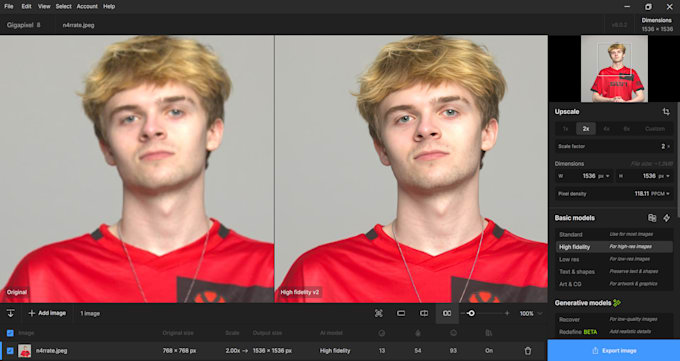
Task: Choose the High fidelity basic model
Action: click(614, 247)
